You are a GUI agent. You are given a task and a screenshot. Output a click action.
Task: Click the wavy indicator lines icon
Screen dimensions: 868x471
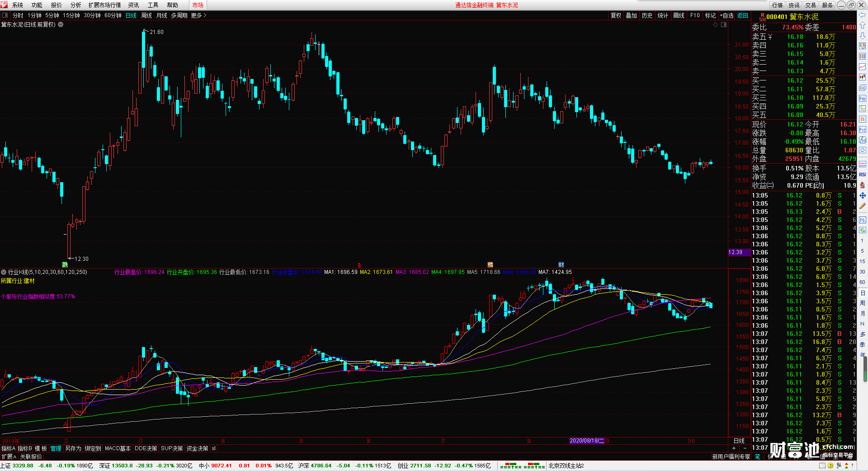point(863,164)
